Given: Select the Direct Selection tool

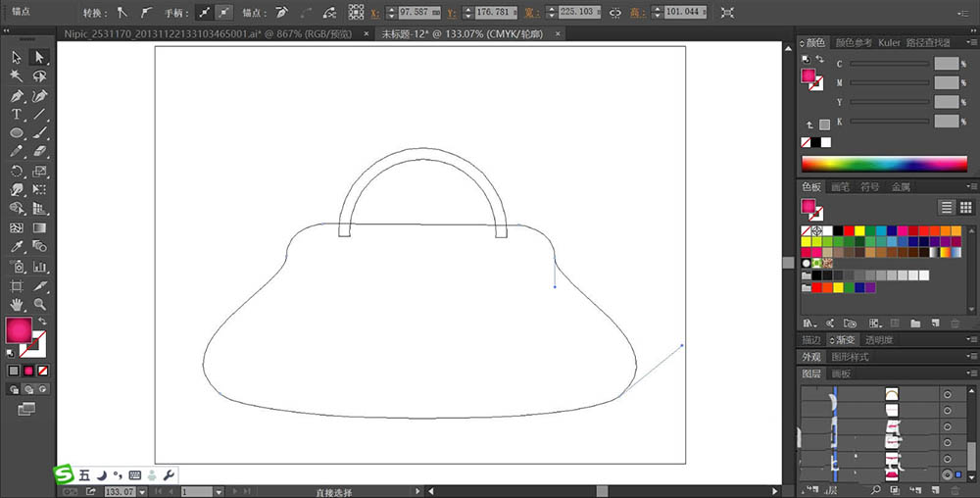Looking at the screenshot, I should [39, 58].
